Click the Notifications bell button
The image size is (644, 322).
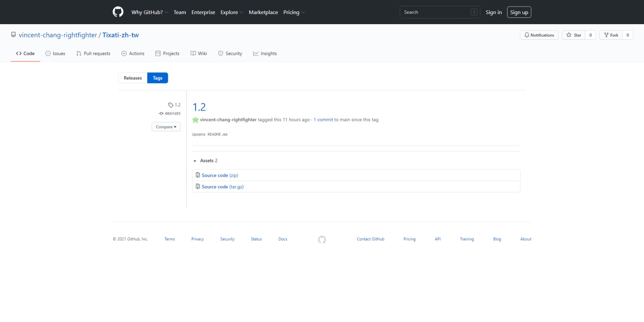(539, 35)
